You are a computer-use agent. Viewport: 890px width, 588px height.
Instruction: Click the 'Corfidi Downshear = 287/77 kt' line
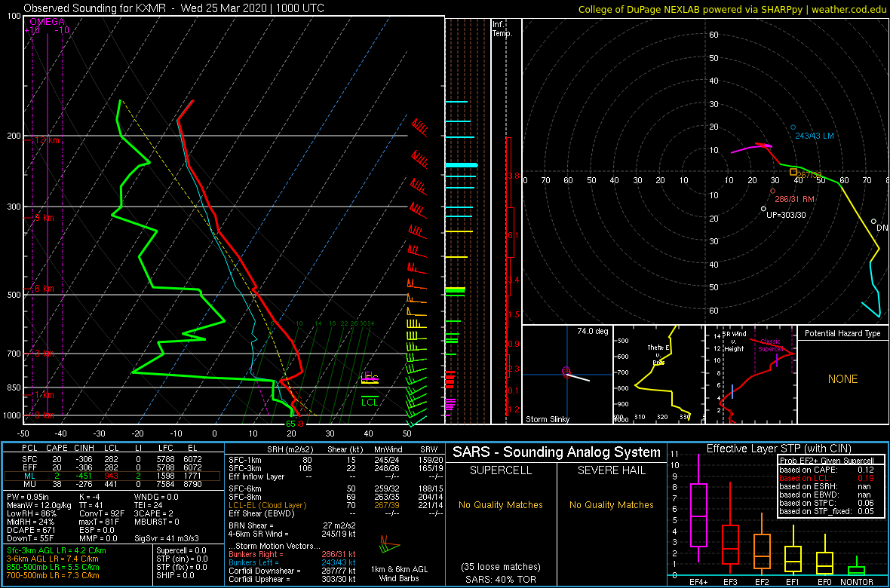tap(291, 571)
